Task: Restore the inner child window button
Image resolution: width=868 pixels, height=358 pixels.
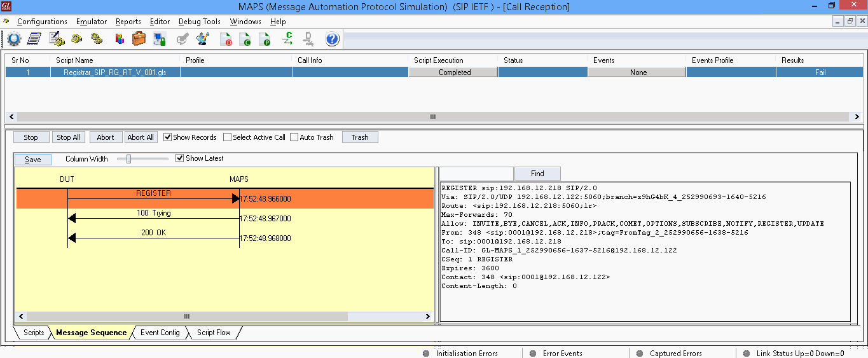Action: point(850,22)
